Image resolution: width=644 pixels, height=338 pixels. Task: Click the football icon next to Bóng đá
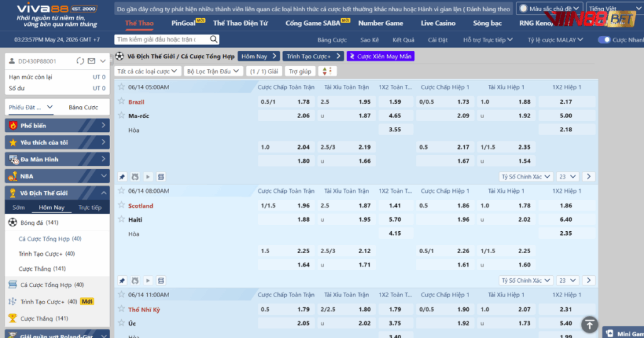(13, 222)
